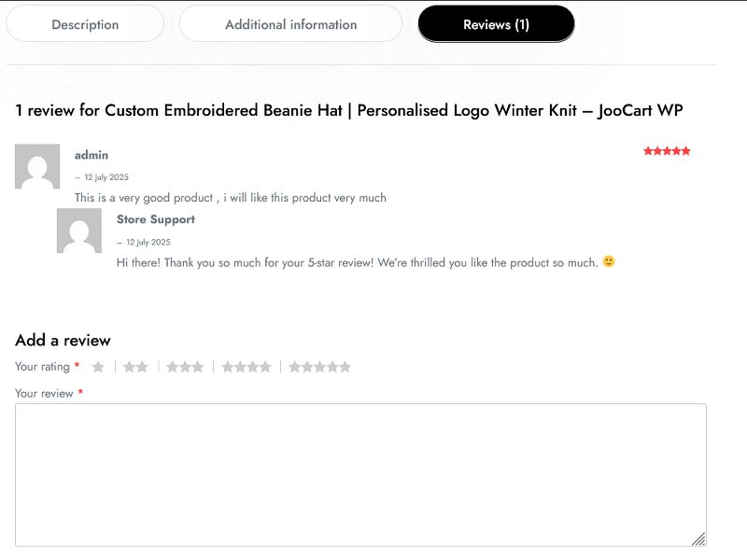The height and width of the screenshot is (560, 747).
Task: Select the Reviews (1) tab
Action: pos(496,24)
